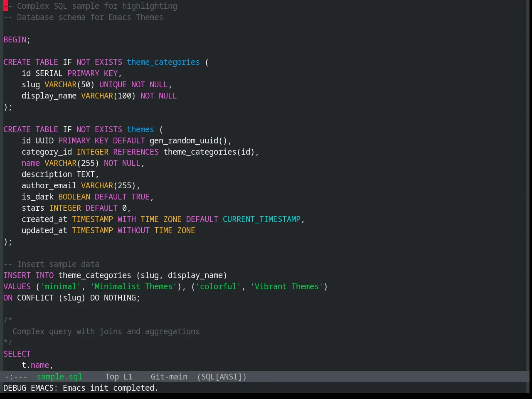Click the INSERT keyword
Screen dimensions: 532x399
[x=17, y=276]
